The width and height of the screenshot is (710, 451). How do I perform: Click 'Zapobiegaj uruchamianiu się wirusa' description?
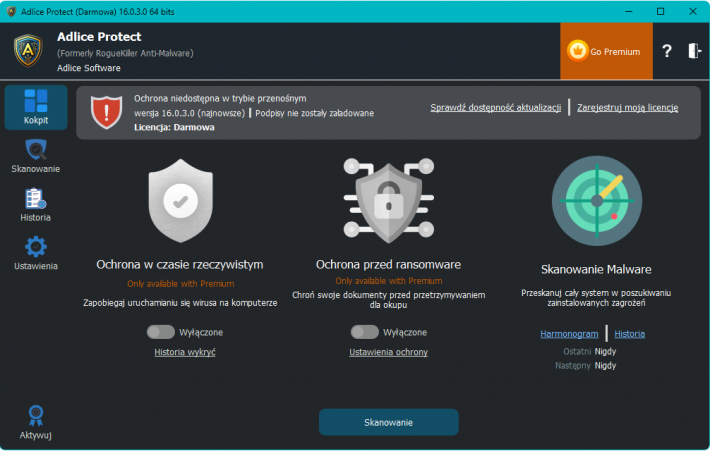point(180,303)
